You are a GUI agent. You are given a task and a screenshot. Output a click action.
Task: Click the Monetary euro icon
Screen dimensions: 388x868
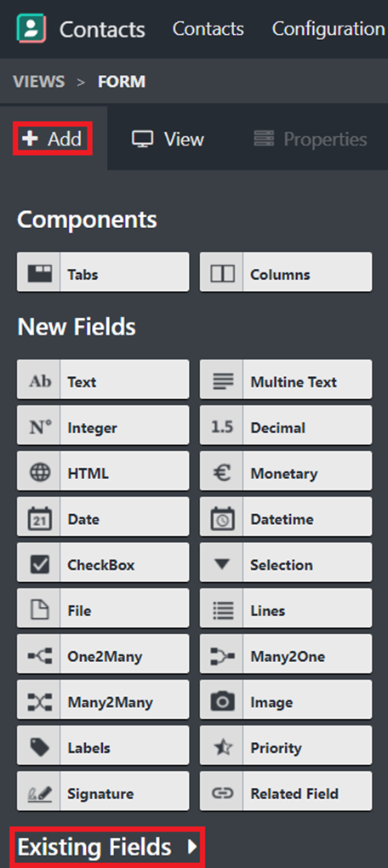[222, 473]
